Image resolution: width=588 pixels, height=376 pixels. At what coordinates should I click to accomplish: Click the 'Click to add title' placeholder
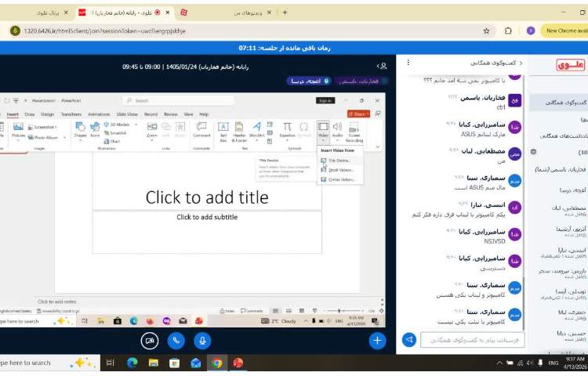(x=207, y=197)
